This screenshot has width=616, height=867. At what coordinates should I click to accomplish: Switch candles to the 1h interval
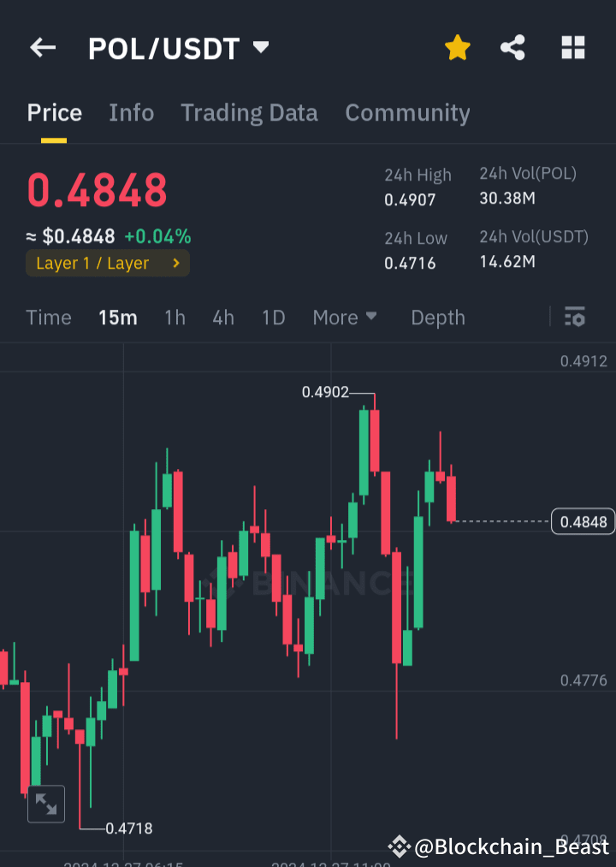pyautogui.click(x=175, y=318)
